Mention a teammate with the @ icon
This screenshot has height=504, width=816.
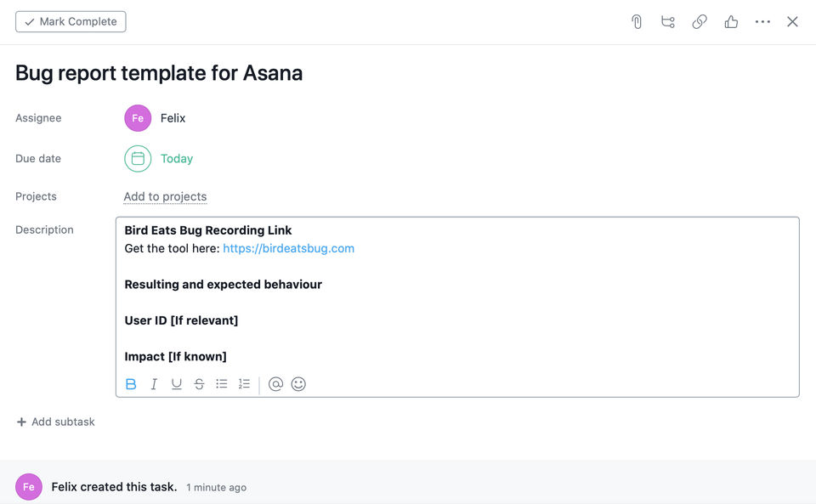pyautogui.click(x=275, y=384)
